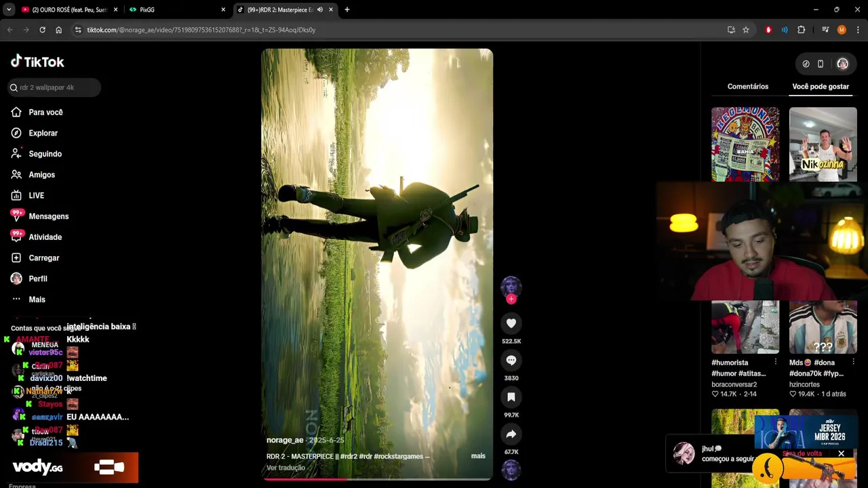Close the PixGG tab
Viewport: 868px width, 488px height.
[223, 9]
